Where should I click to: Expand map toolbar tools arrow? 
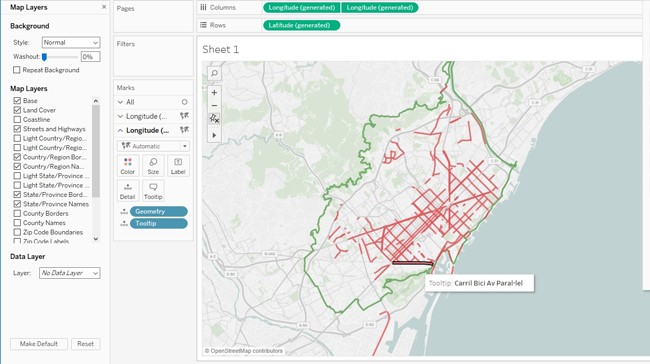[214, 136]
